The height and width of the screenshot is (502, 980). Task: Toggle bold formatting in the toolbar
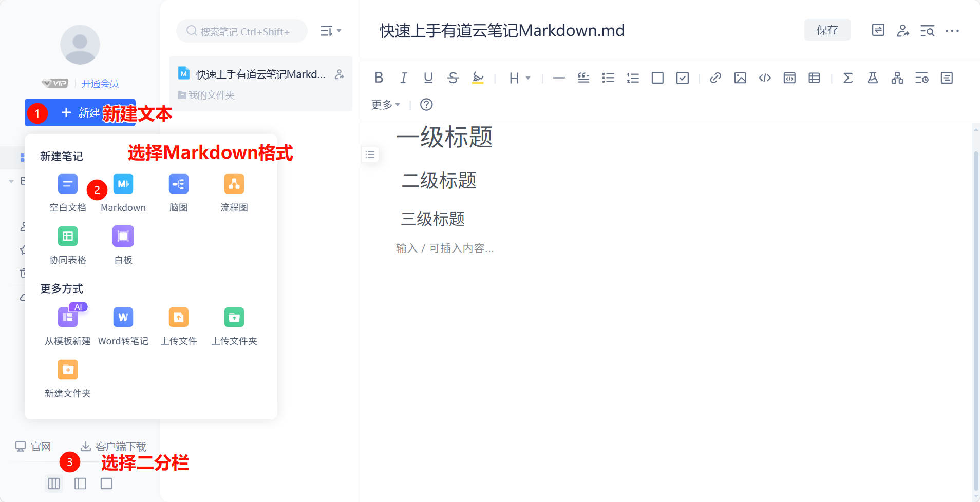coord(379,78)
